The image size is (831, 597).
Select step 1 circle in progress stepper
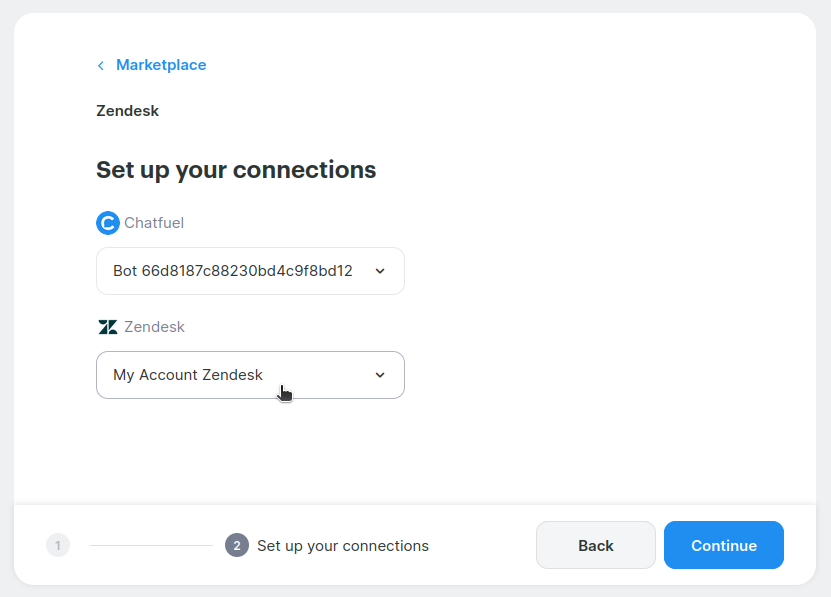58,545
